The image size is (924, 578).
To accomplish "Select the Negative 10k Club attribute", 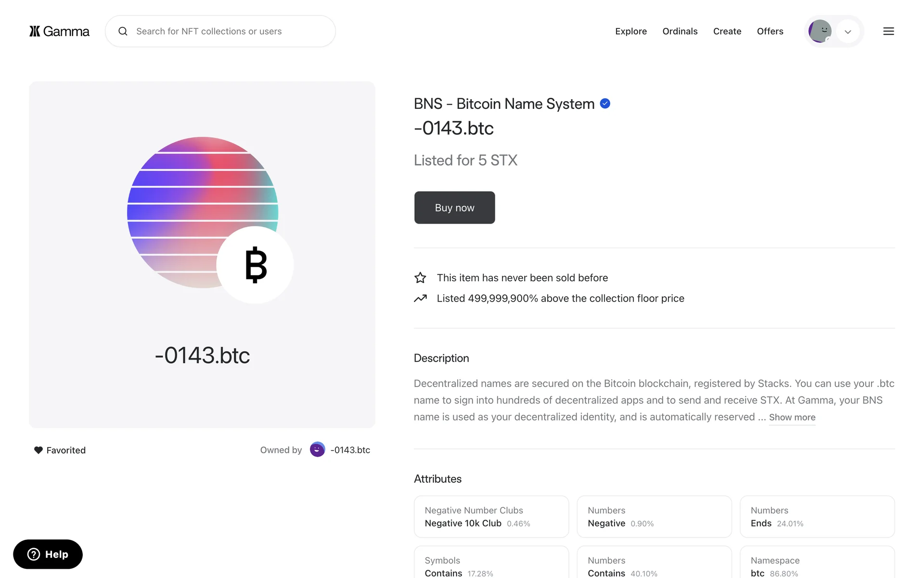I will [491, 517].
